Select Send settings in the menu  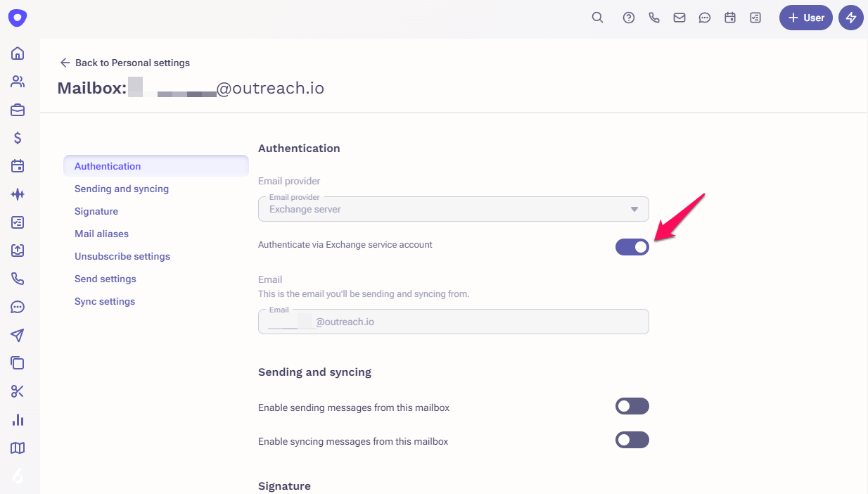(106, 279)
